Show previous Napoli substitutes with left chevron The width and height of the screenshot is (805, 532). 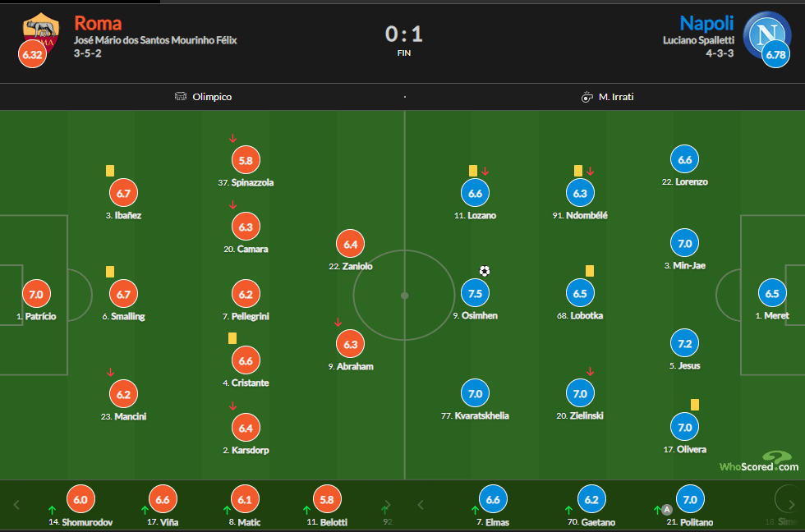[x=421, y=505]
